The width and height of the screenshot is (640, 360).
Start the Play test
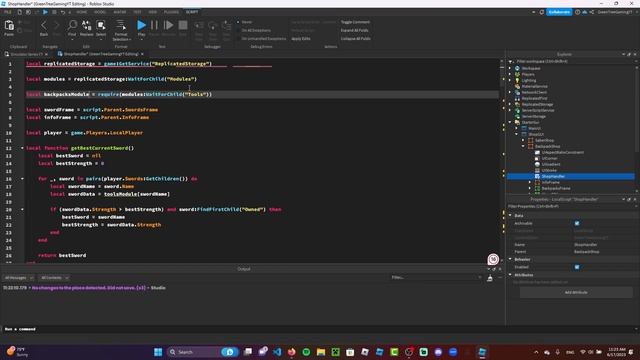[x=141, y=28]
